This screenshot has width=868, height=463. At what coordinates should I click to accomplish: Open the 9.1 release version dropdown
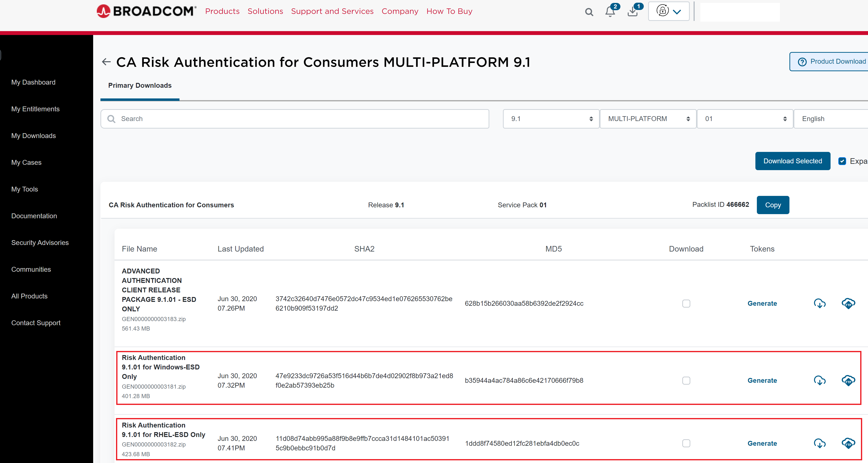tap(551, 119)
